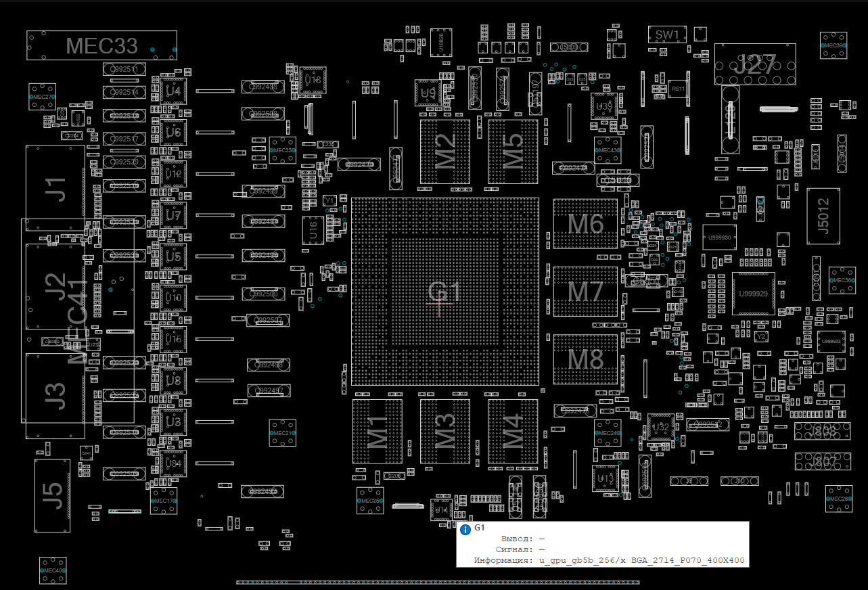Select the J1 connector
The width and height of the screenshot is (868, 590).
pyautogui.click(x=55, y=188)
